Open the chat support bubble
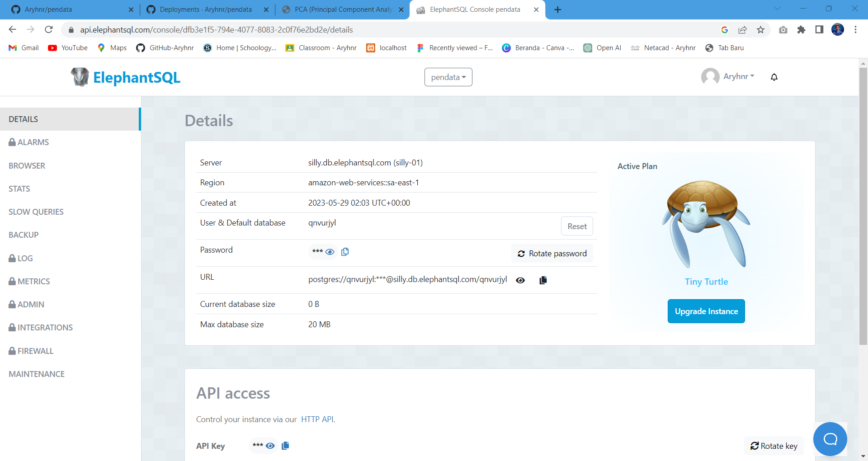The height and width of the screenshot is (461, 868). click(830, 439)
